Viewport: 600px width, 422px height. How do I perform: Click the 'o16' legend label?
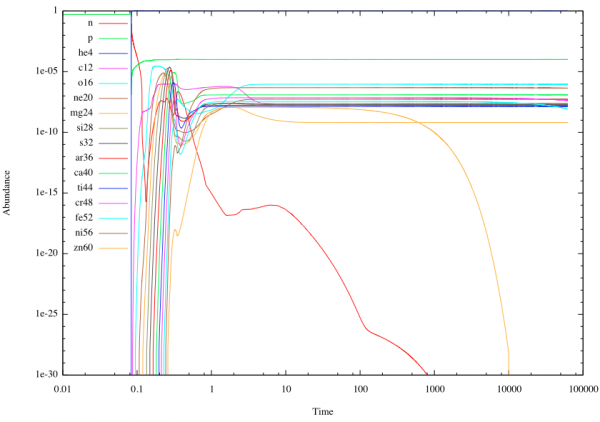86,83
